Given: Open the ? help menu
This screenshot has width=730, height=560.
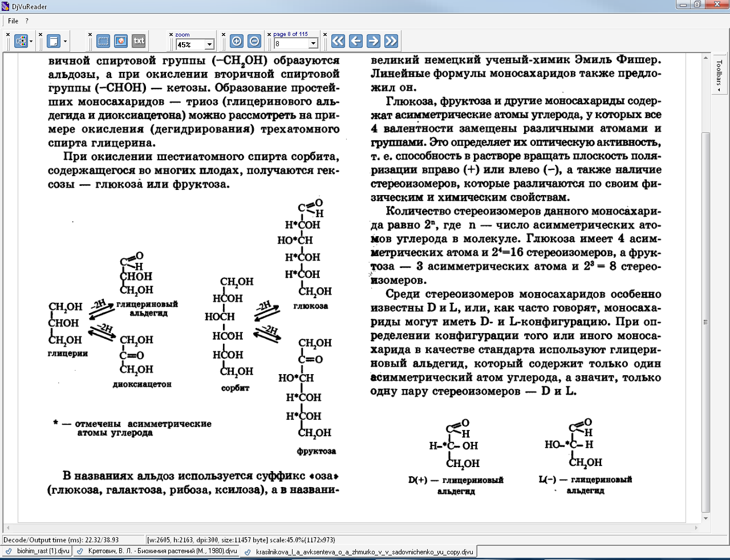Looking at the screenshot, I should click(x=27, y=21).
